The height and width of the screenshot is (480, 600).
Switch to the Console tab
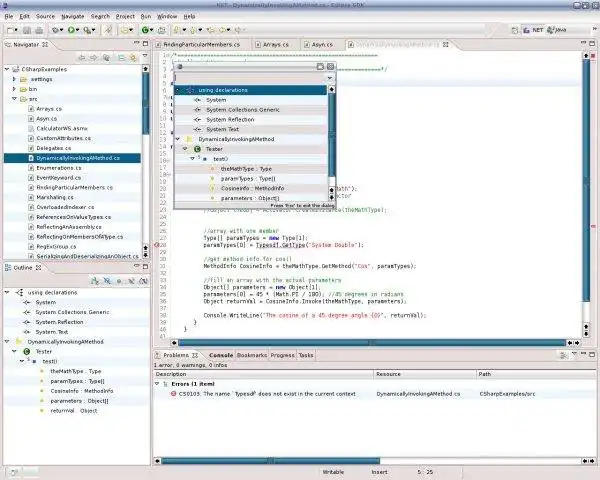(x=220, y=355)
